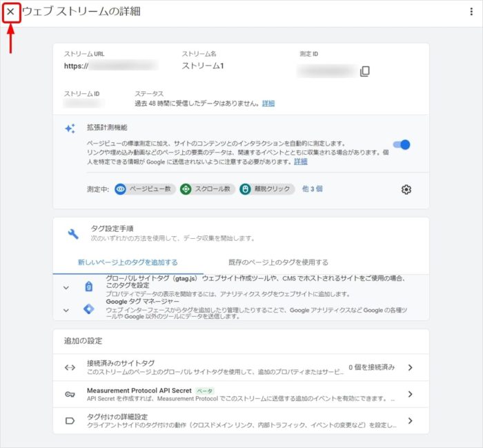Expand the Google タグ マネージャー section
The width and height of the screenshot is (483, 448).
click(66, 310)
